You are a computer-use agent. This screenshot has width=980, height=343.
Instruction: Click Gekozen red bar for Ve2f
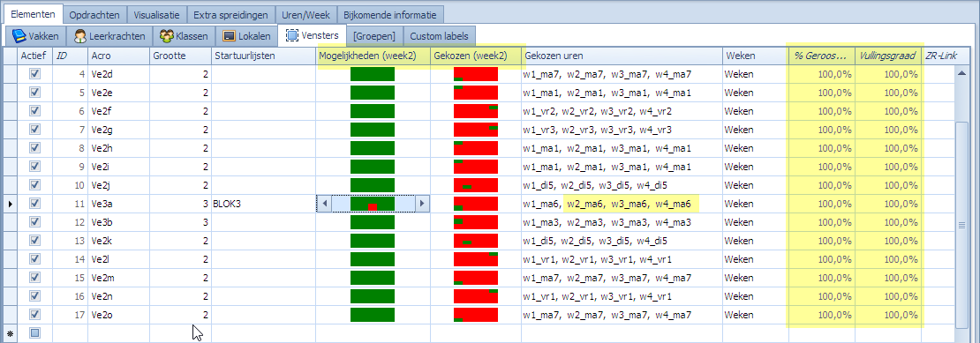(x=476, y=111)
